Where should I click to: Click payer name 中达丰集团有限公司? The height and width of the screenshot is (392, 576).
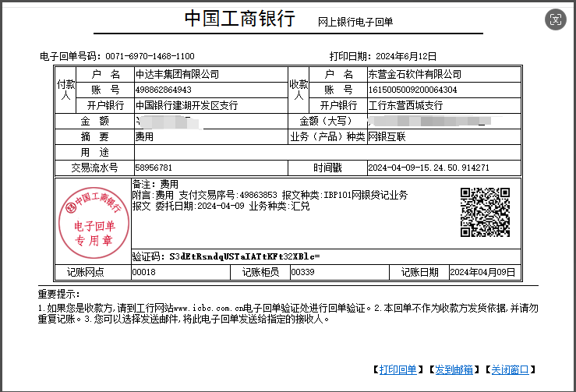coord(177,74)
